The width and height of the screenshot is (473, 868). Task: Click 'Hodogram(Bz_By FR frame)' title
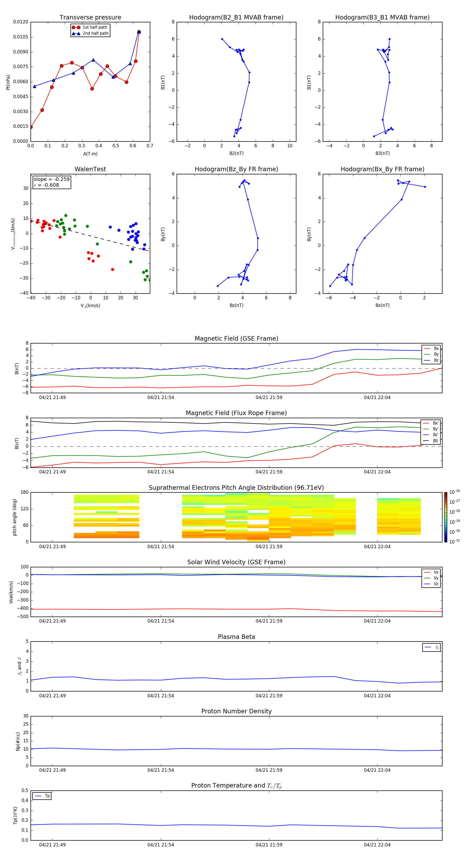(236, 169)
